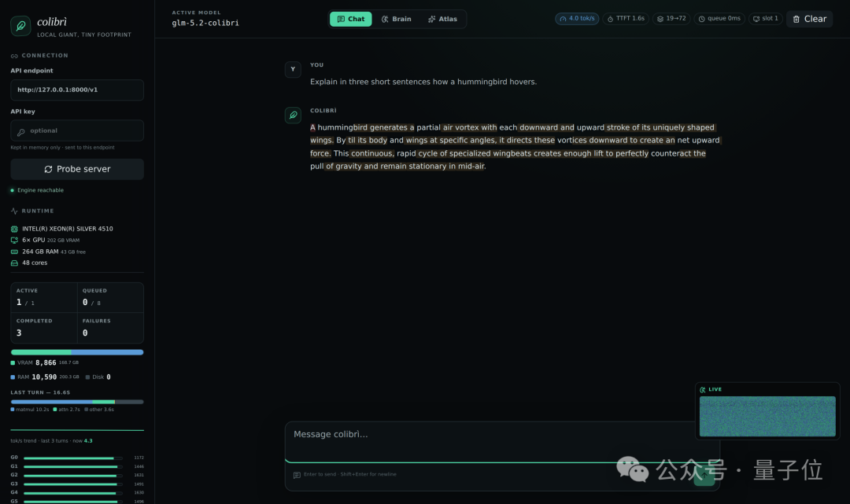850x504 pixels.
Task: Click the monitor icon beside 6× GPU
Action: point(14,241)
